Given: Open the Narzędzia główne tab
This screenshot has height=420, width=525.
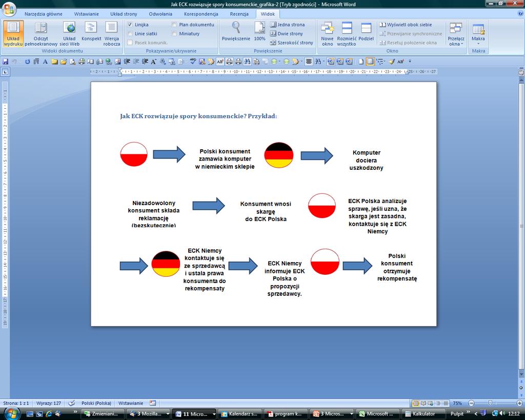Looking at the screenshot, I should tap(43, 14).
